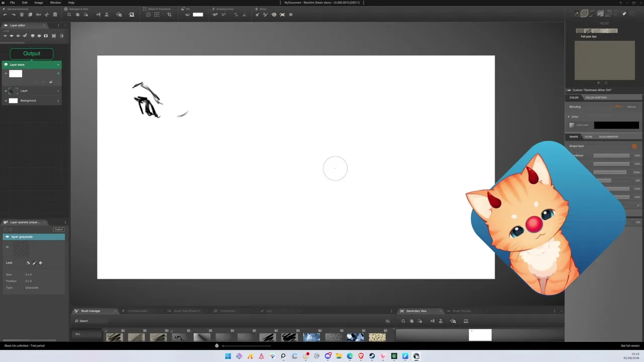Toggle visibility of the top white layer
This screenshot has width=644, height=362.
pos(6,73)
